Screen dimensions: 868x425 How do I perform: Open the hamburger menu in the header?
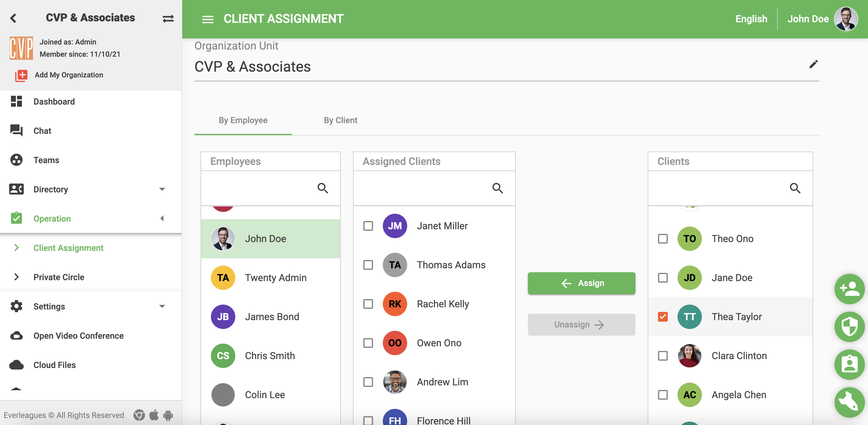(x=208, y=19)
